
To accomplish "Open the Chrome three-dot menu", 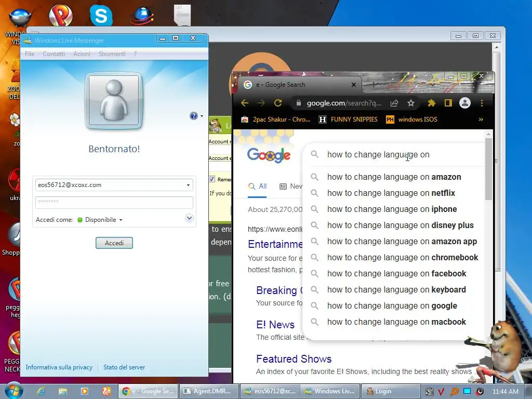I will 482,103.
